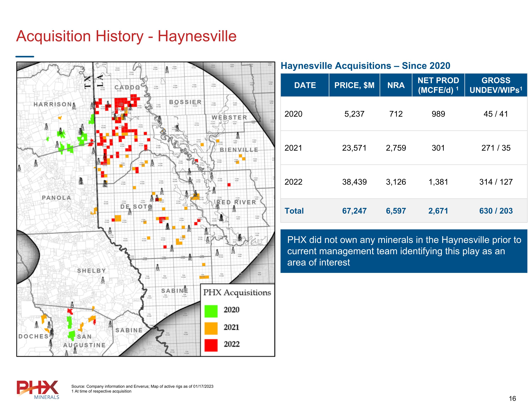Click the price value 23,571
This screenshot has width=532, height=411.
click(354, 148)
